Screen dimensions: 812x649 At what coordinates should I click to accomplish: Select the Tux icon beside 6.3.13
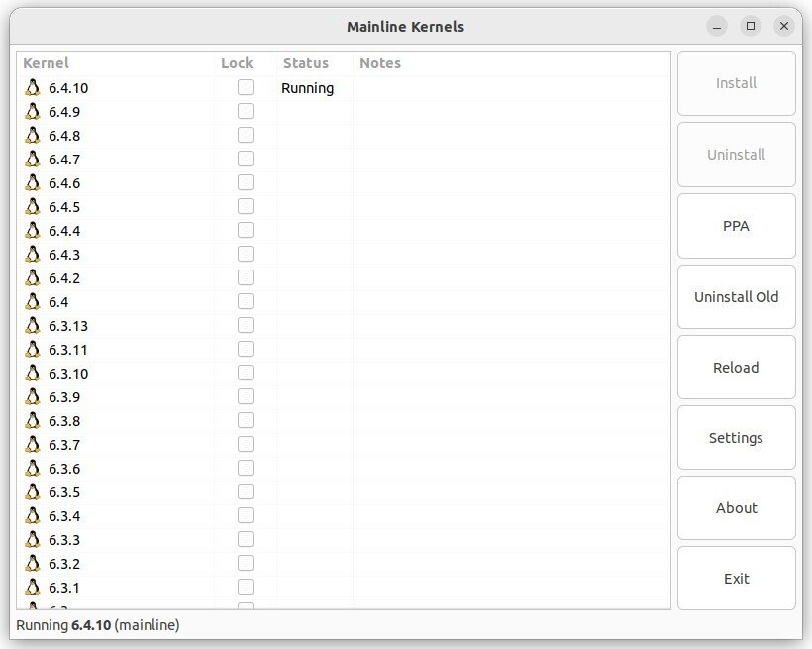point(33,326)
